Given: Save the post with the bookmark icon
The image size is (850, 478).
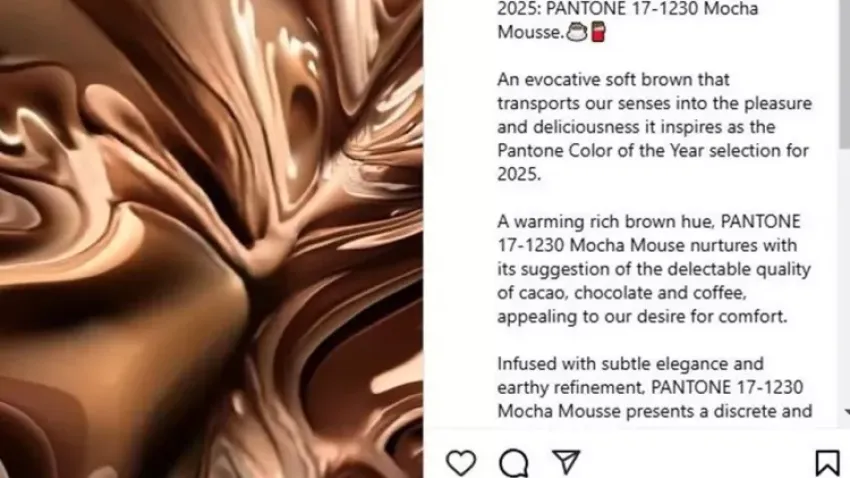Looking at the screenshot, I should [828, 463].
